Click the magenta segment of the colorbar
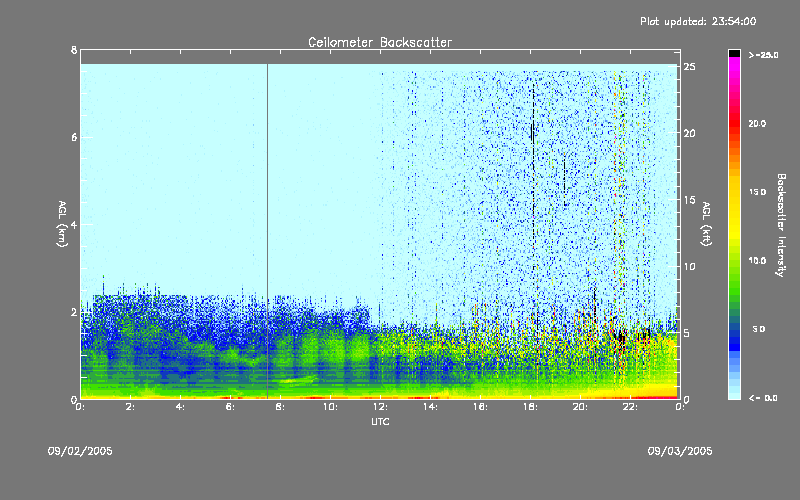This screenshot has width=800, height=500. click(x=734, y=64)
